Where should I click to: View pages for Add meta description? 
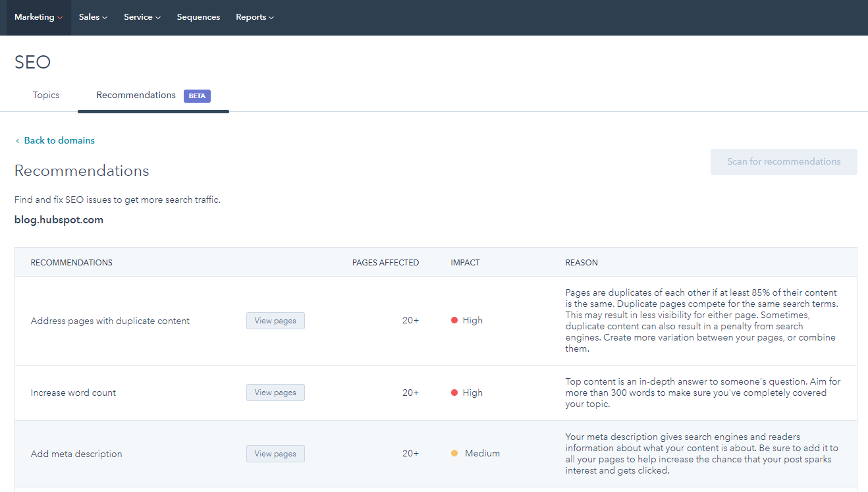click(275, 454)
